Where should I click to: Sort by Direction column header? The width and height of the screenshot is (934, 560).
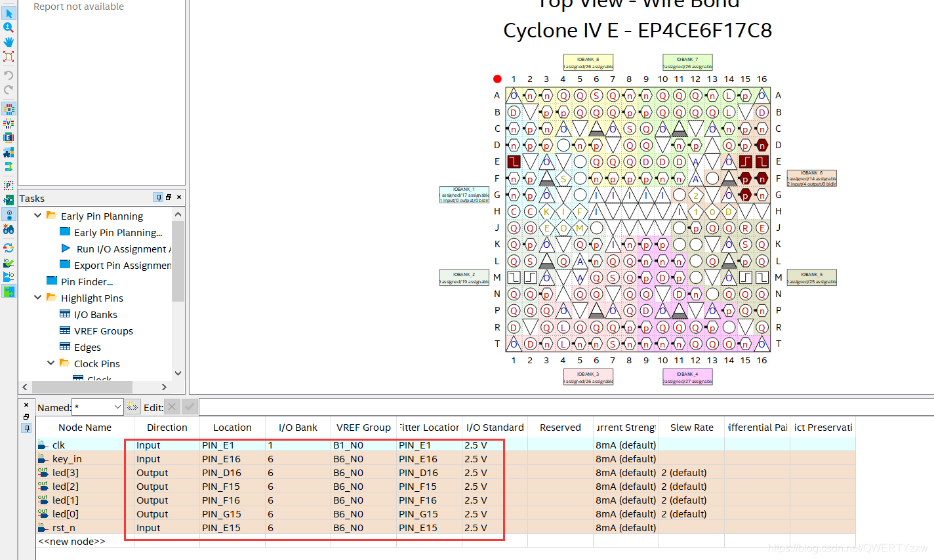click(x=167, y=427)
